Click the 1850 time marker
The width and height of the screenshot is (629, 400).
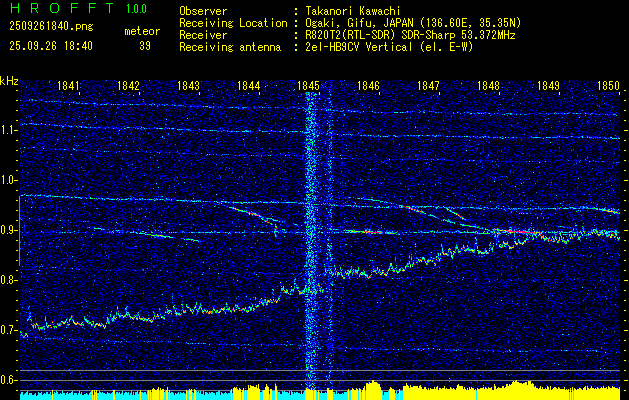coord(607,87)
